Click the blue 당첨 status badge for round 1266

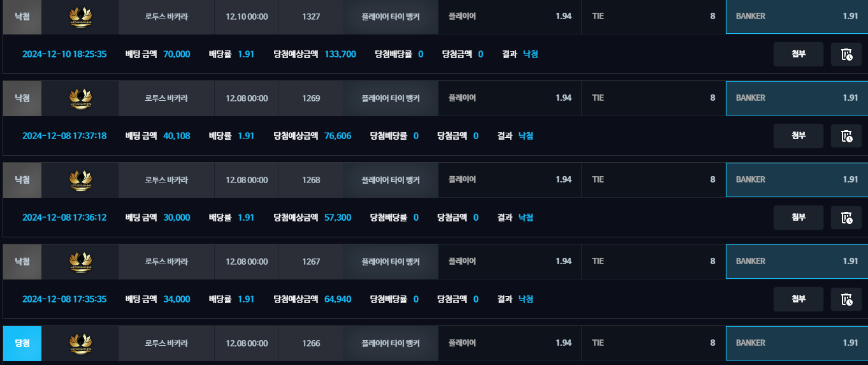click(x=22, y=343)
